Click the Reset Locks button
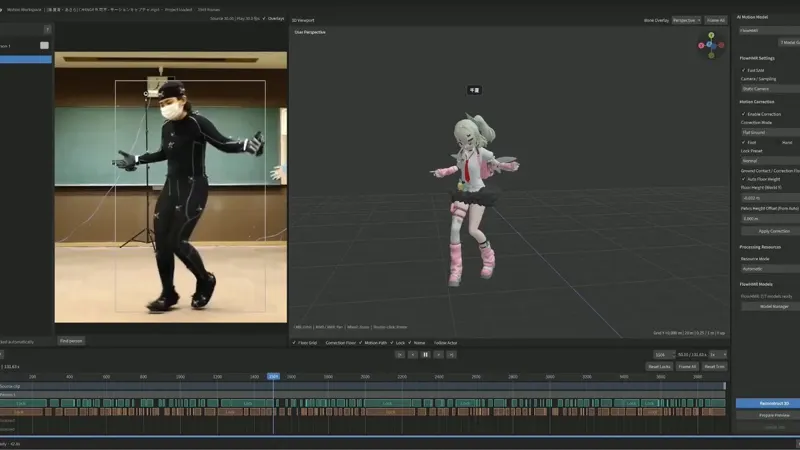Viewport: 800px width, 450px height. 659,366
